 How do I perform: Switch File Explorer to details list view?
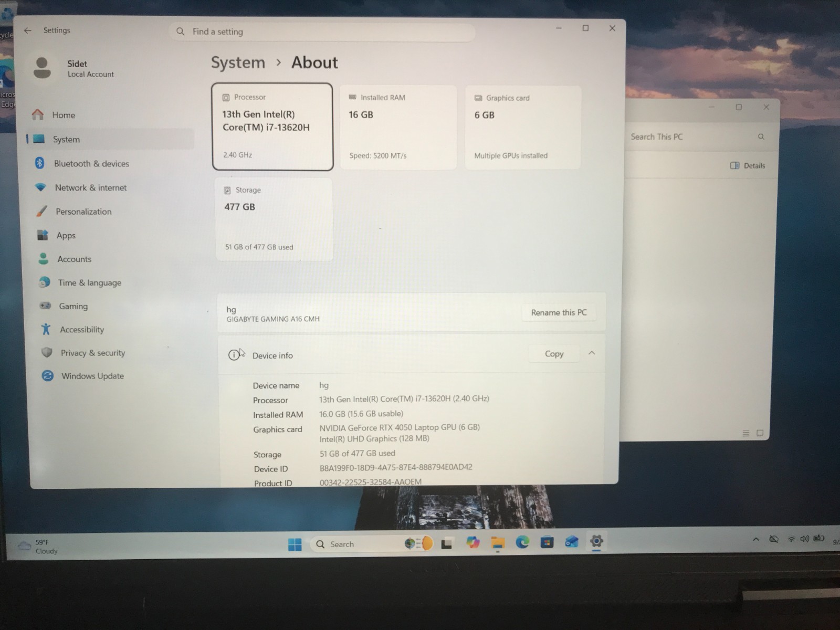pos(745,433)
